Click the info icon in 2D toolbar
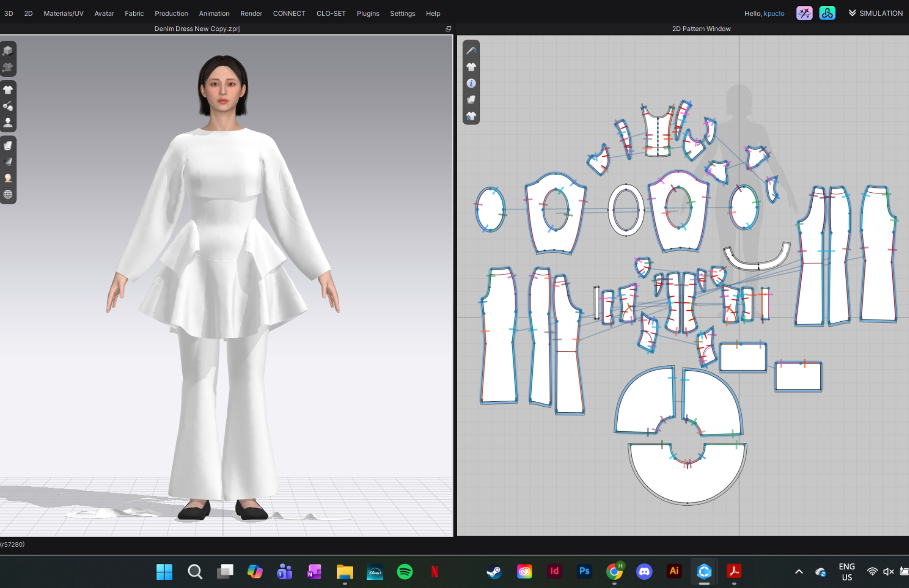This screenshot has height=588, width=909. (471, 83)
